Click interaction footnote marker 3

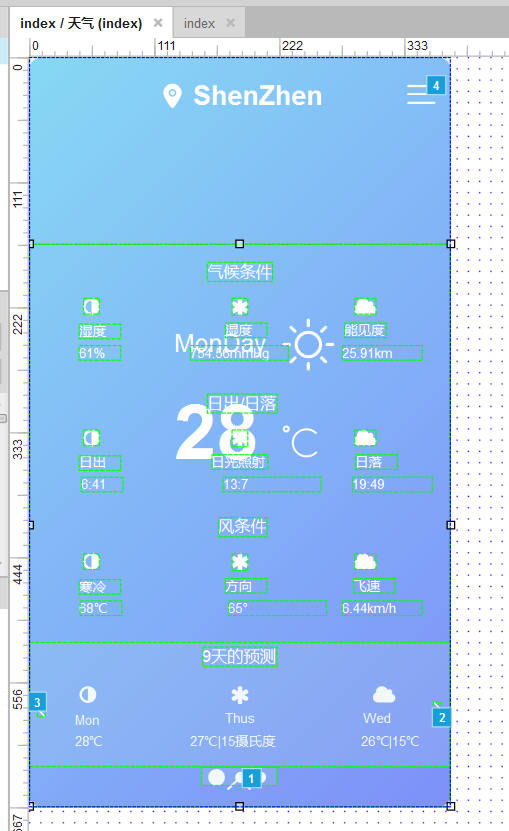[x=37, y=702]
